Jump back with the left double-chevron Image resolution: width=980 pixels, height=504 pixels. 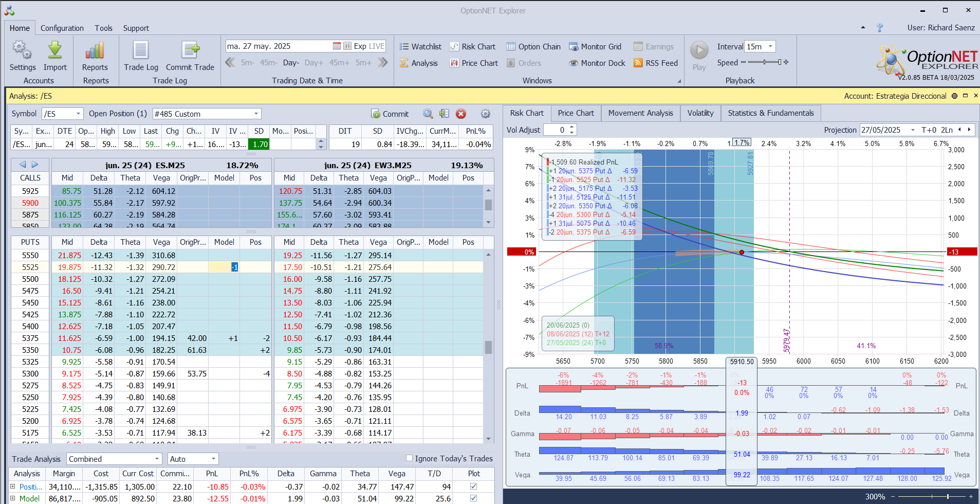click(x=230, y=63)
